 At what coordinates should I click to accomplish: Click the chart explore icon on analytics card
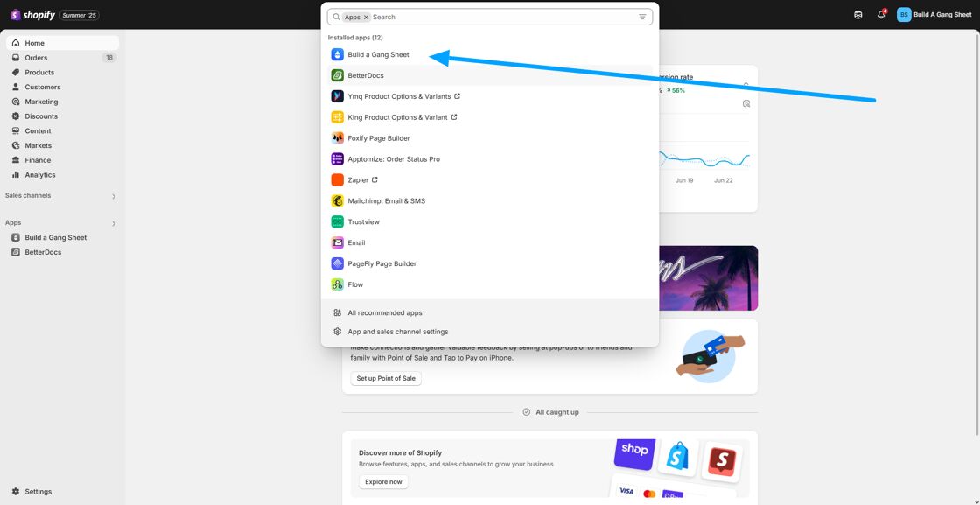pos(746,104)
